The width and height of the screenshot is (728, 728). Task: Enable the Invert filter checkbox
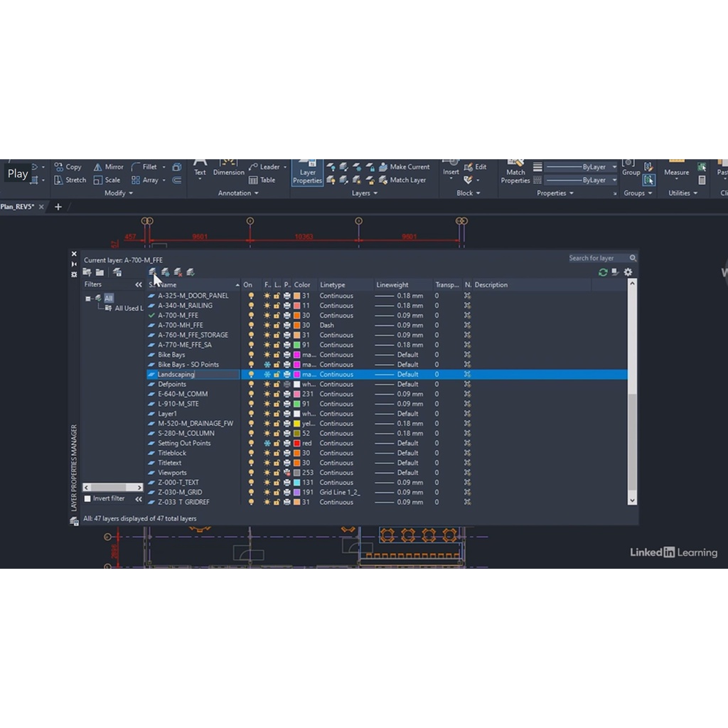pos(87,499)
